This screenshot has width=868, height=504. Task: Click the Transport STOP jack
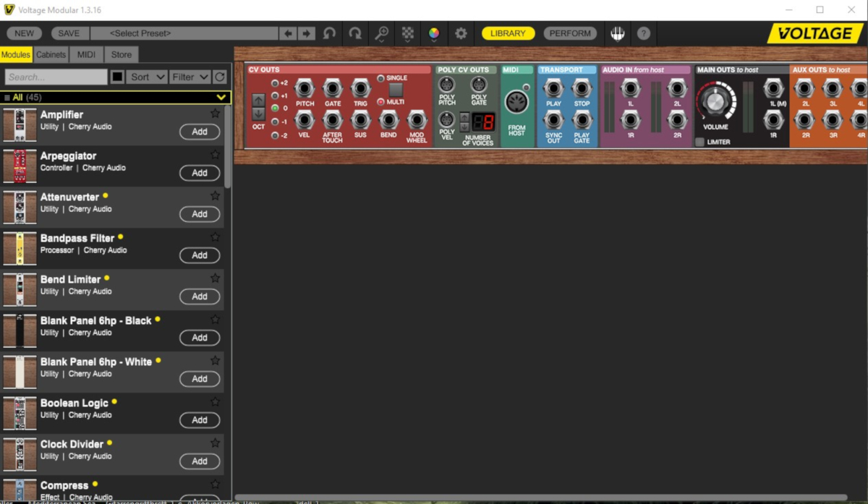tap(582, 89)
